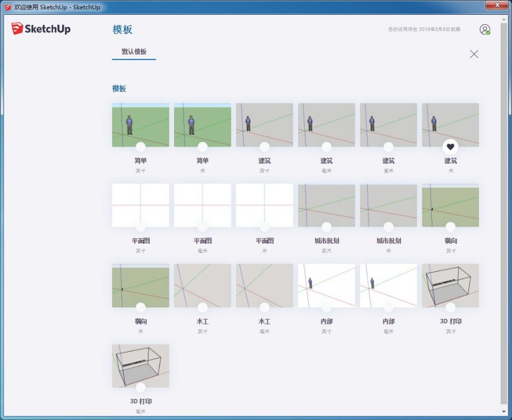This screenshot has height=420, width=512.
Task: Pick the 平面图 米 template thumbnail
Action: point(265,205)
